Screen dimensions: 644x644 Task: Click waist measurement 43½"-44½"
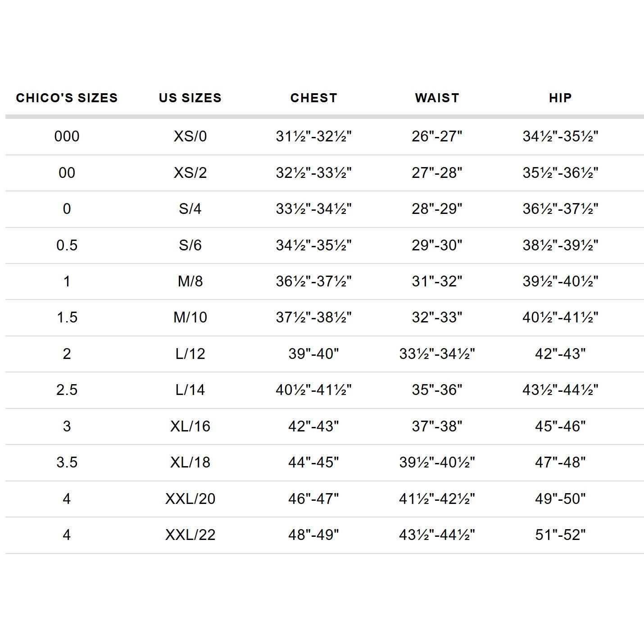pyautogui.click(x=437, y=535)
